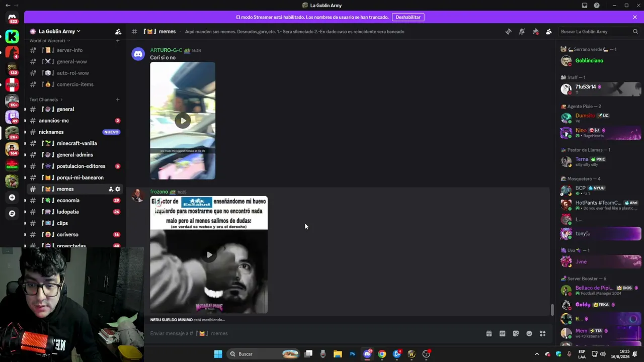Click the chat scrollbar thumb
This screenshot has height=362, width=644.
coord(552,310)
